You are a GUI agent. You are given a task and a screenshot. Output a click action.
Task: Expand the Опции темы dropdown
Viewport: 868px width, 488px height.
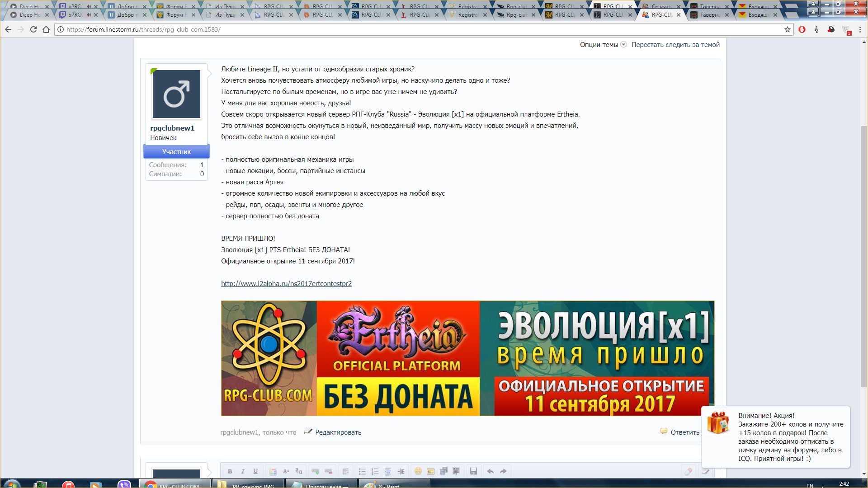(603, 45)
